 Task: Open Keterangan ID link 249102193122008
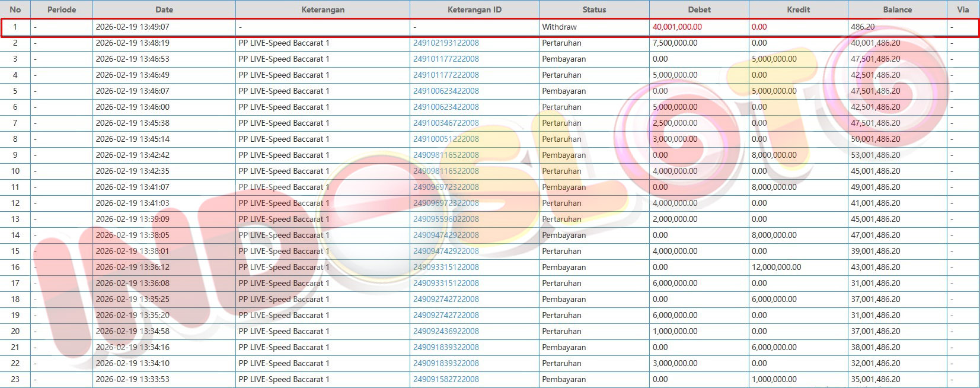tap(446, 43)
